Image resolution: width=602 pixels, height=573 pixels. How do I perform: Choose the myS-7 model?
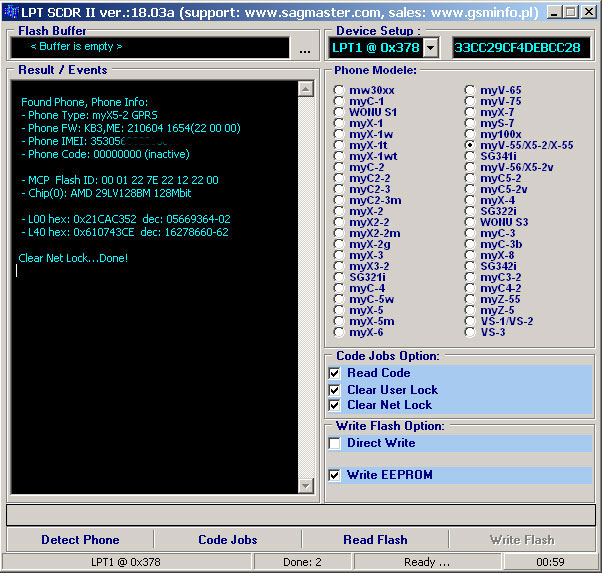(x=470, y=123)
